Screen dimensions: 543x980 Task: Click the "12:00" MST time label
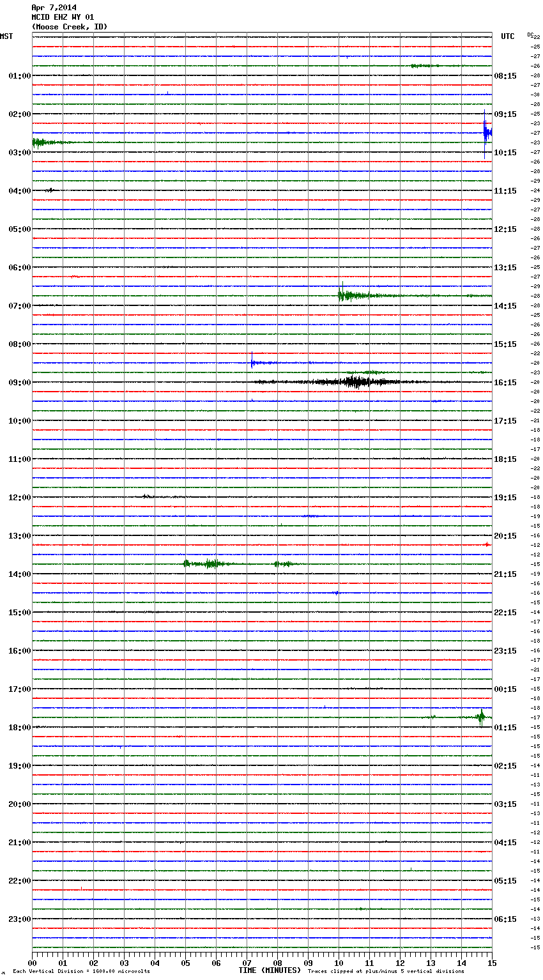(19, 498)
